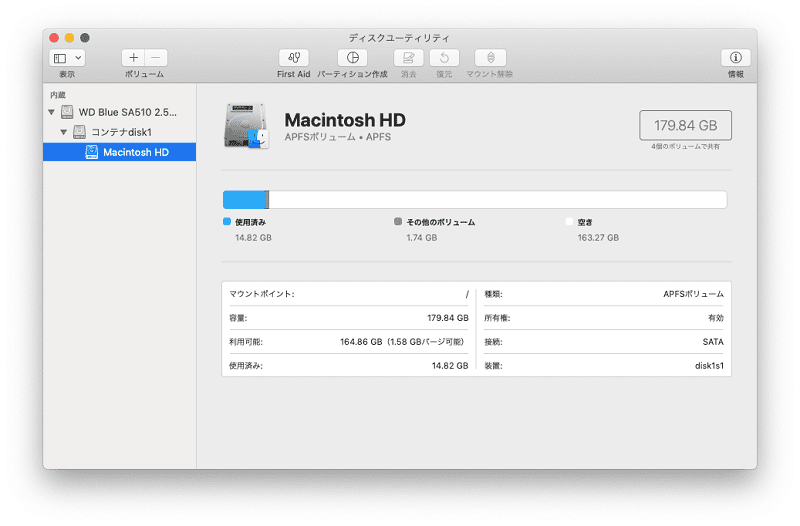Run First Aid on the volume
Viewport: 800px width, 526px height.
(293, 58)
